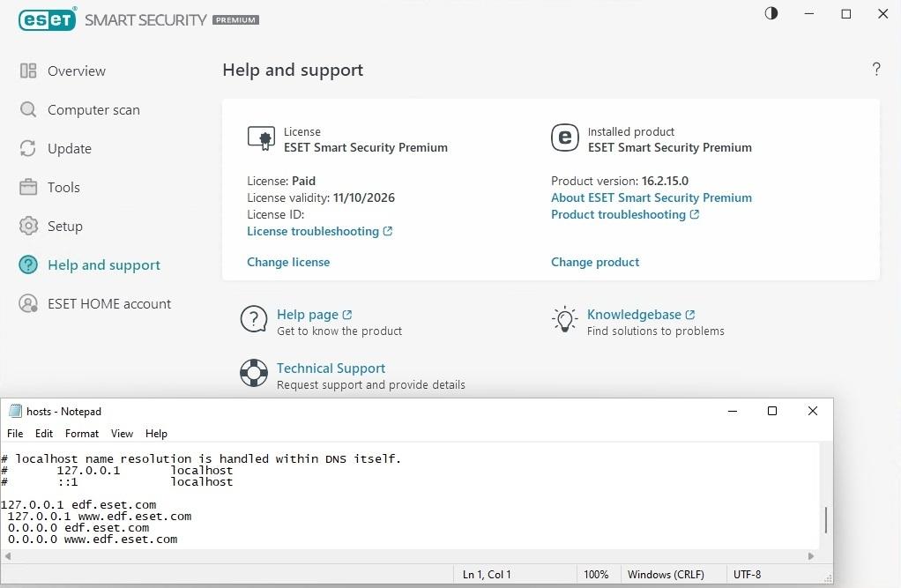Screen dimensions: 901x588
Task: Click the '100%' zoom status entry
Action: tap(596, 574)
